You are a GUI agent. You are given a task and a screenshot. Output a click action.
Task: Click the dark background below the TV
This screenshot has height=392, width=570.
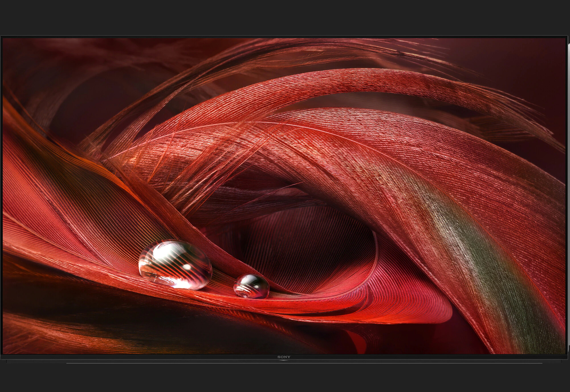pyautogui.click(x=285, y=379)
